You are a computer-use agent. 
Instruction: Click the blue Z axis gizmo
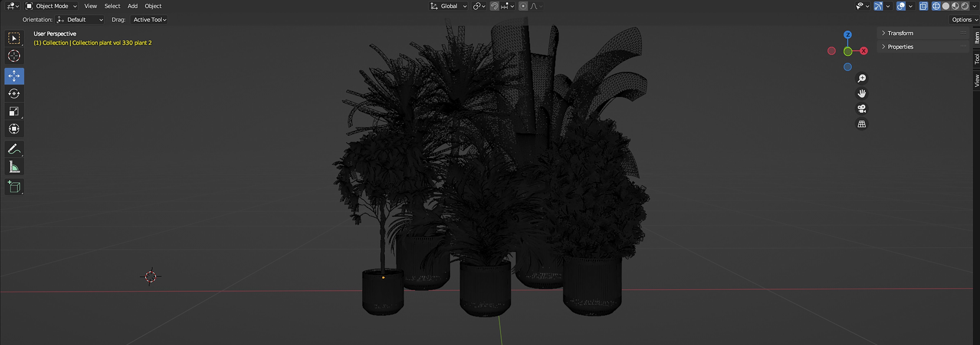[848, 35]
